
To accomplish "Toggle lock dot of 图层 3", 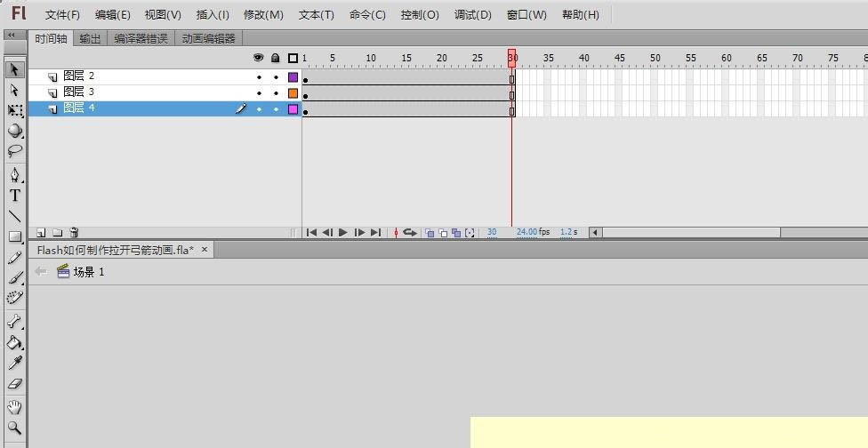I will click(276, 93).
